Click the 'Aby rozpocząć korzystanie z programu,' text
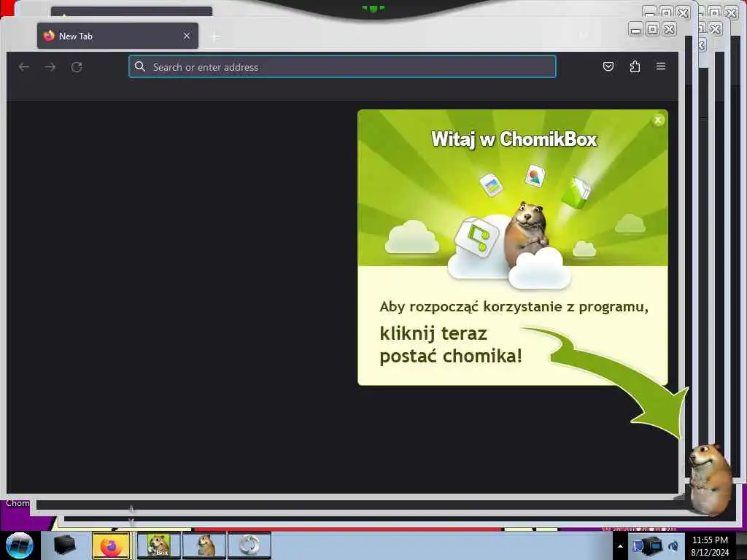 [514, 307]
